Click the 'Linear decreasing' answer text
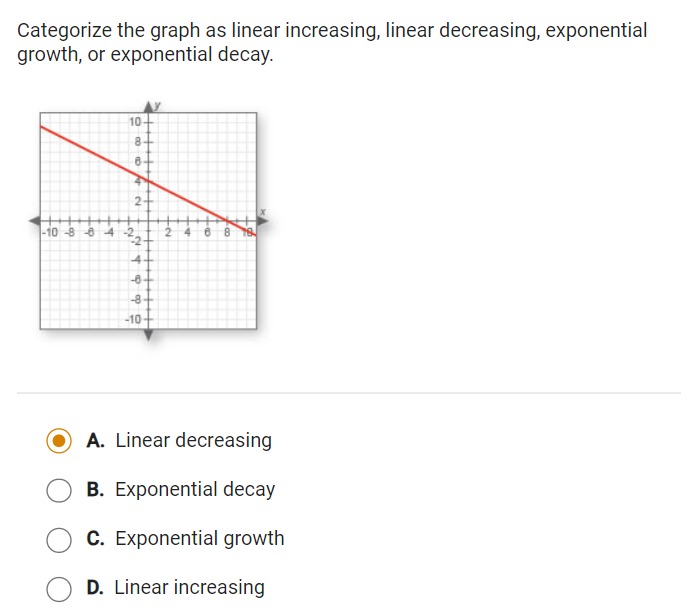This screenshot has height=614, width=681. (x=194, y=440)
